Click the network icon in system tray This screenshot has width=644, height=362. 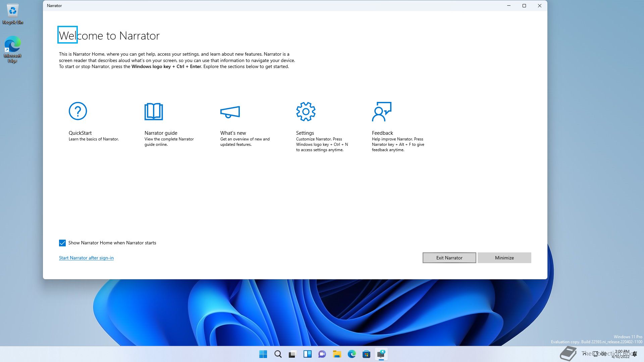(x=595, y=354)
